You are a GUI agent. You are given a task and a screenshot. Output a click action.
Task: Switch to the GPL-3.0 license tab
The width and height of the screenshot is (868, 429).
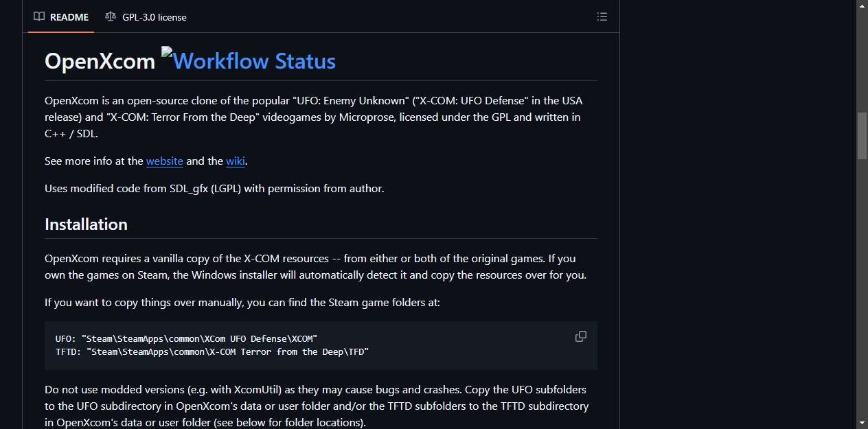coord(146,16)
